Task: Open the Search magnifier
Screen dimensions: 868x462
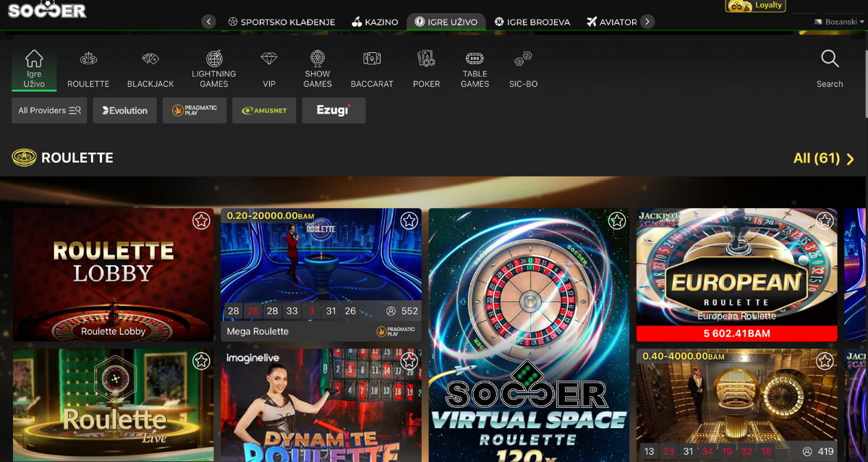Action: [x=830, y=69]
